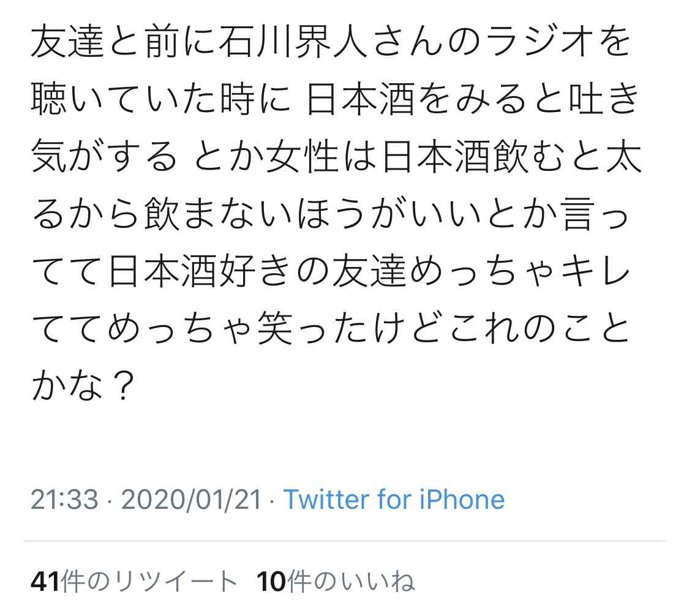Click the final line かな？
This screenshot has width=673, height=616.
coord(83,385)
